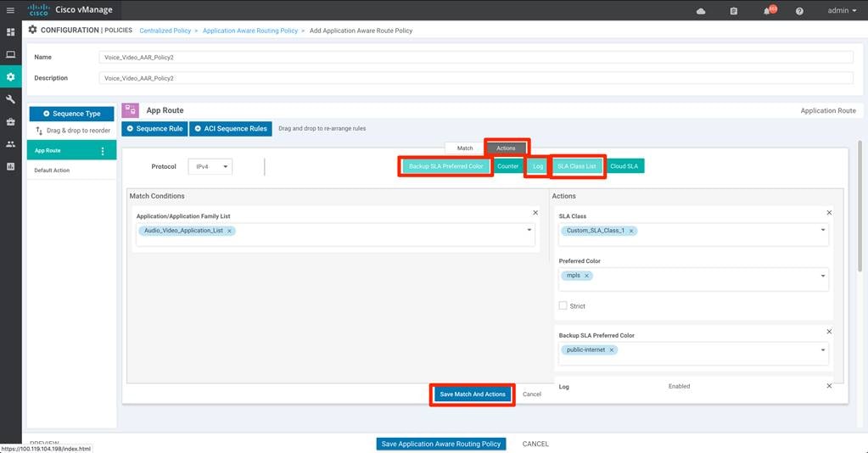The height and width of the screenshot is (453, 868).
Task: Remove the Log action
Action: (x=829, y=386)
